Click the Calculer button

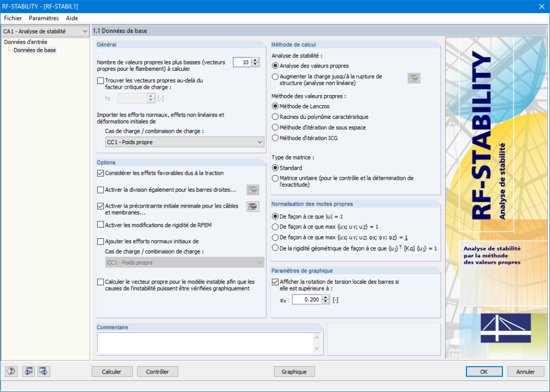(112, 372)
